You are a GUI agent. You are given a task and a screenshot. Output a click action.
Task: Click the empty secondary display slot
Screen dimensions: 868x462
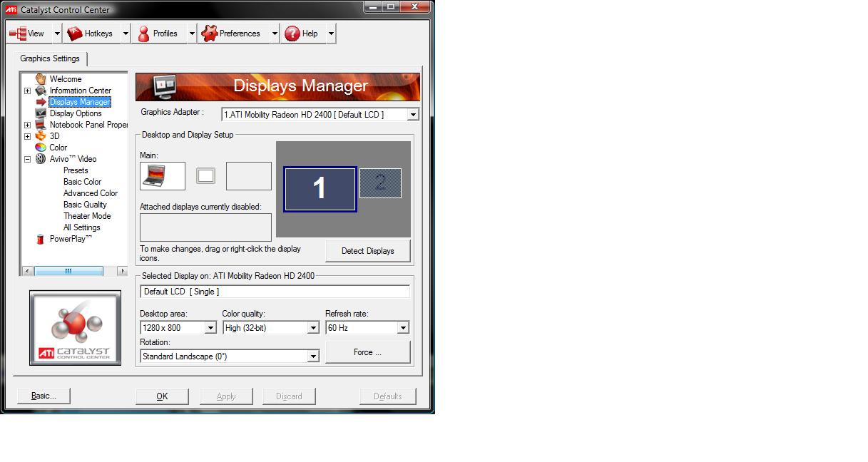(249, 176)
